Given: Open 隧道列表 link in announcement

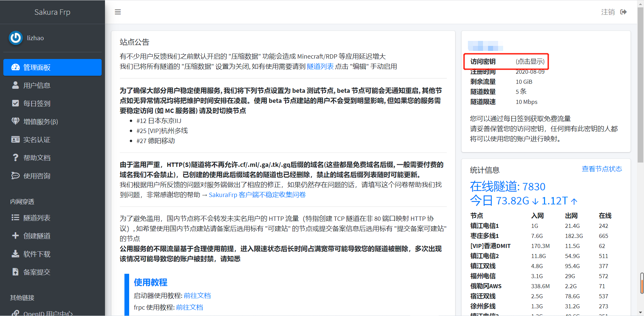Looking at the screenshot, I should [x=320, y=66].
